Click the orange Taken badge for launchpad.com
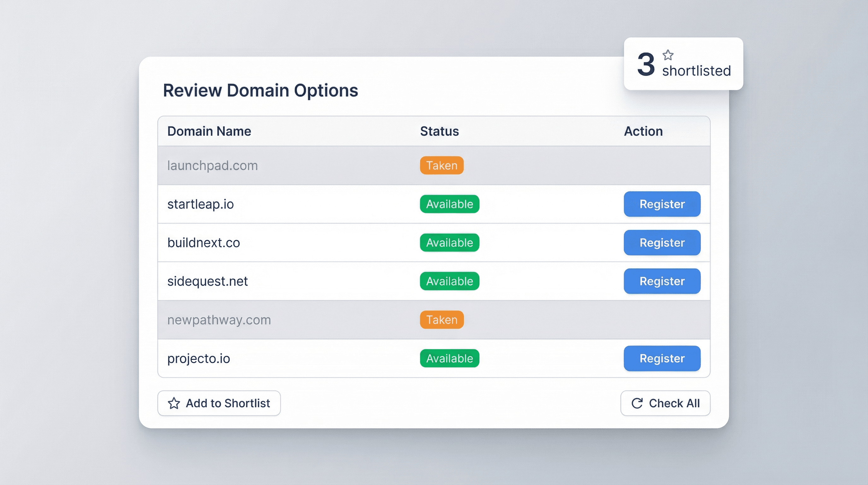The image size is (868, 485). coord(442,165)
